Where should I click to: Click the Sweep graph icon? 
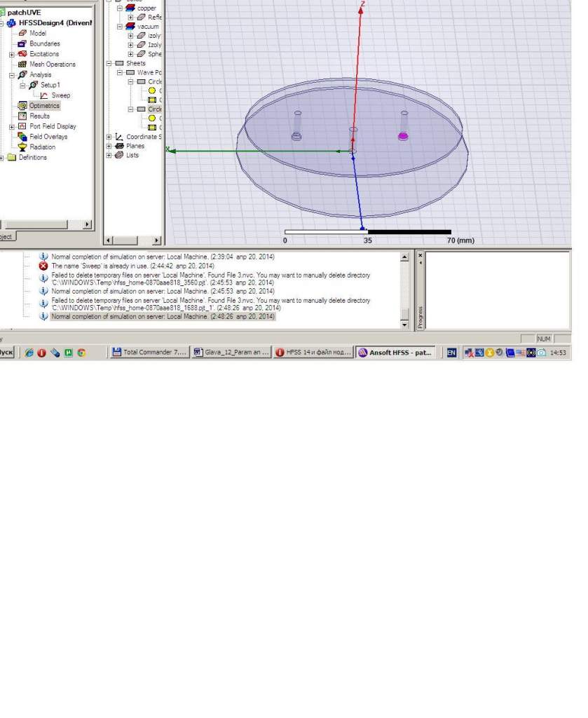click(44, 95)
